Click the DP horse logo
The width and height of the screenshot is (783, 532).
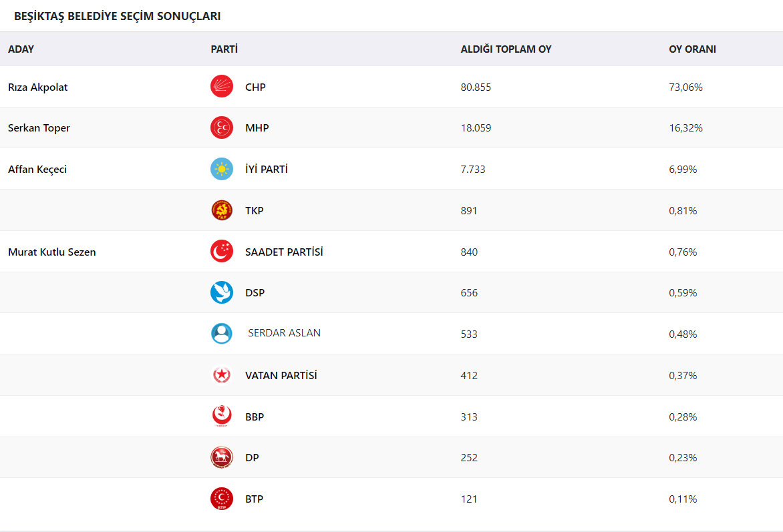tap(222, 457)
